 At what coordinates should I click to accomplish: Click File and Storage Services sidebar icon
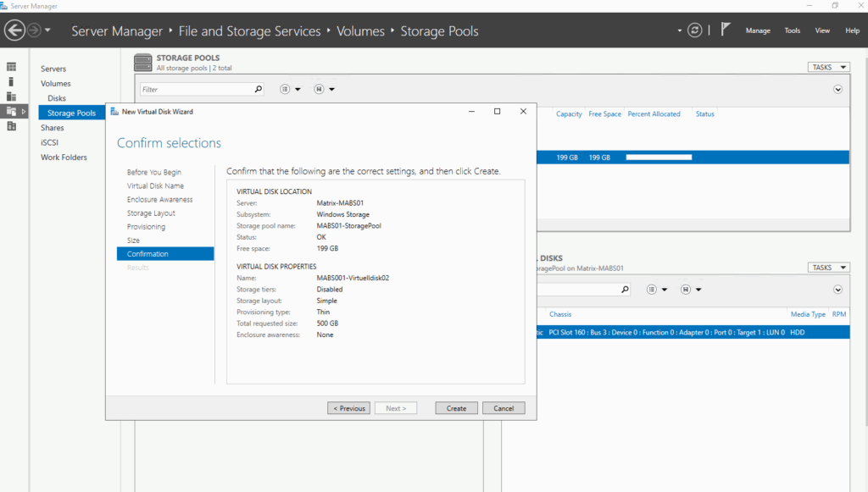[x=11, y=111]
